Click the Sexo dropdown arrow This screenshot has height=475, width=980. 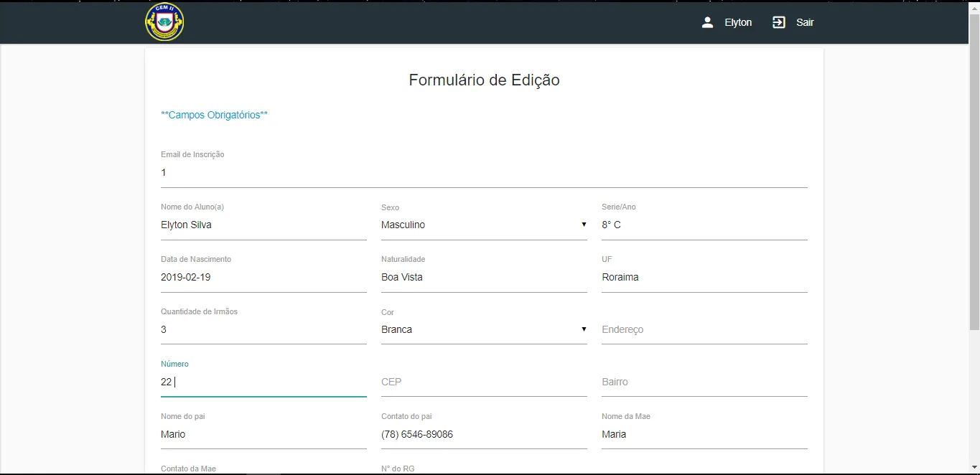pos(584,225)
